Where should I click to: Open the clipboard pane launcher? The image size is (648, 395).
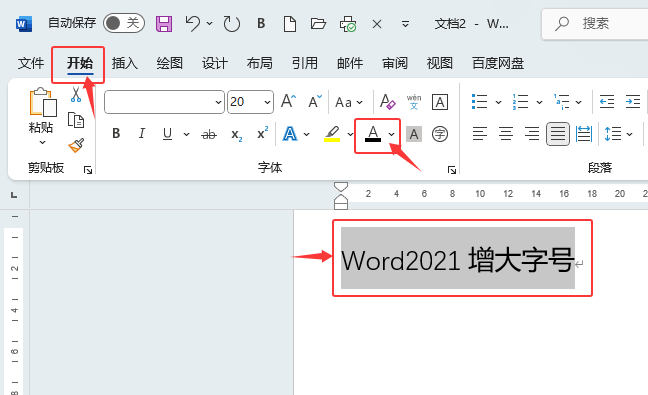tap(88, 170)
